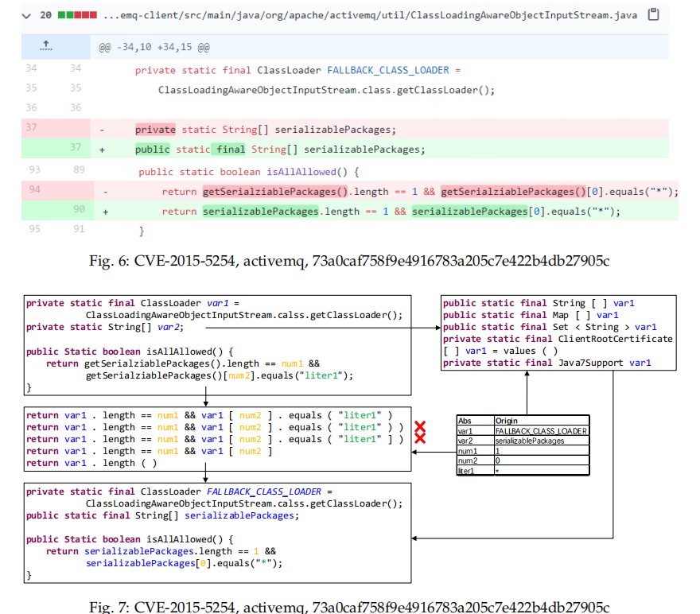Viewport: 700px width, 614px height.
Task: Click first highlighted 'serializablePackages' in added return line
Action: coord(261,211)
